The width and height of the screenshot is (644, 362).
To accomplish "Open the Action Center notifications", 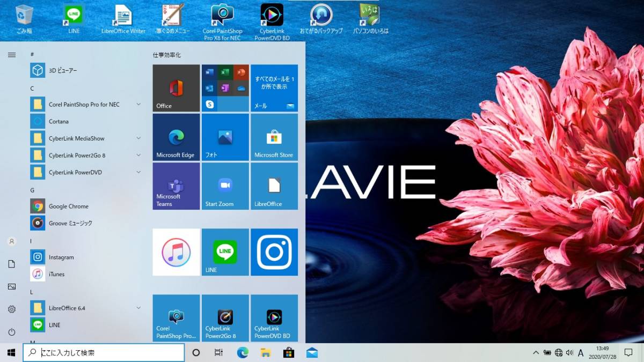I will 628,352.
